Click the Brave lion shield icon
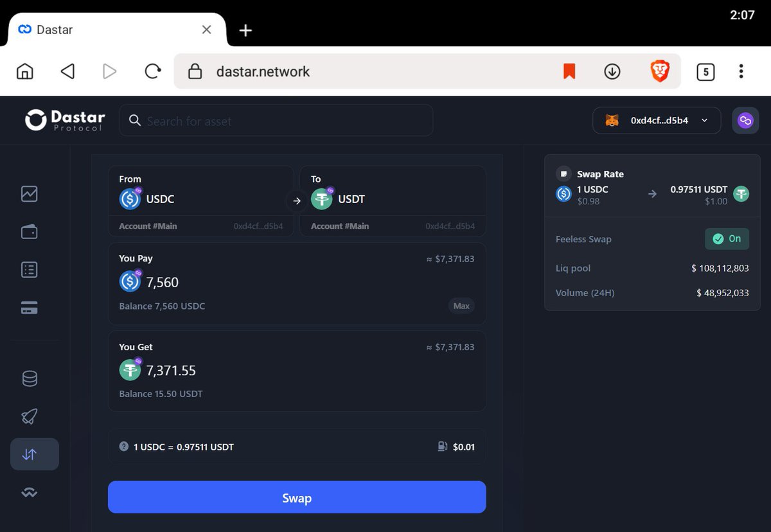Screen dimensions: 771x532 [x=660, y=71]
